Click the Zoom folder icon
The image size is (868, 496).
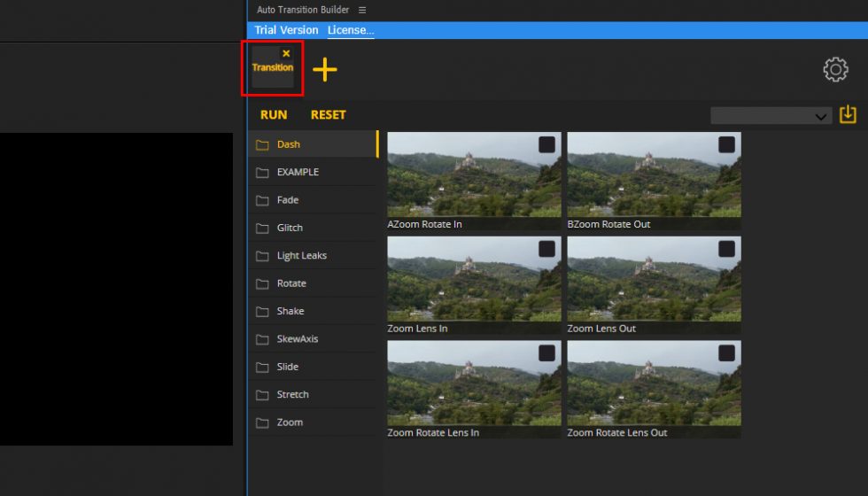pyautogui.click(x=262, y=422)
